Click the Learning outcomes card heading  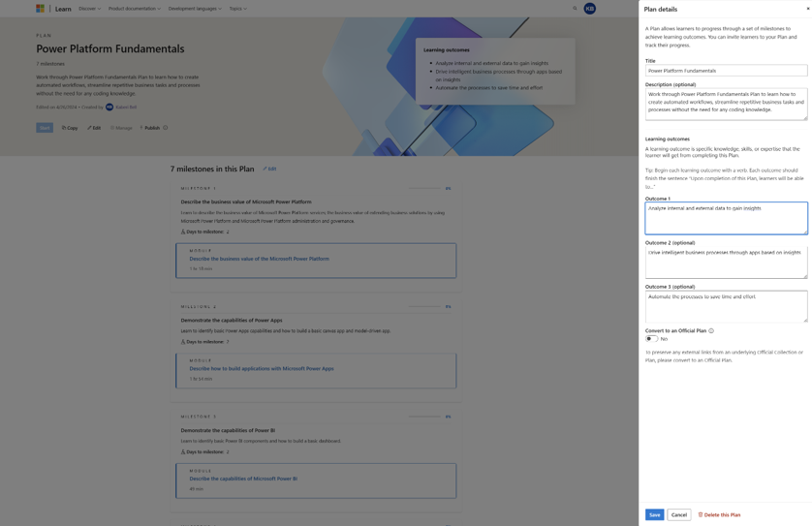pos(447,50)
